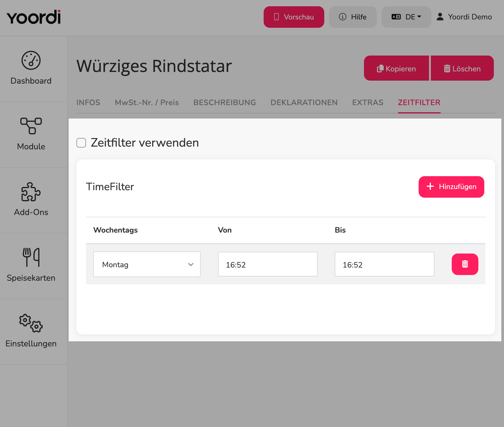The image size is (504, 427).
Task: Click the Bis column header
Action: [x=340, y=230]
